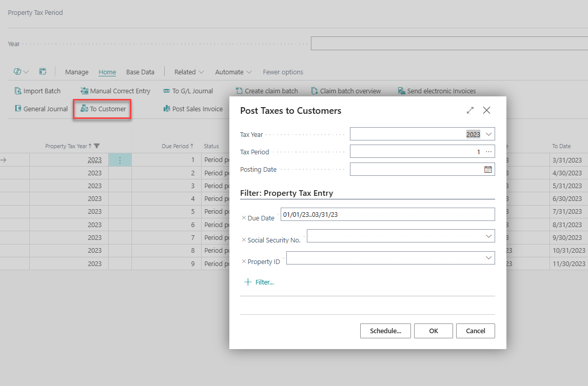Click the Cancel button
This screenshot has height=386, width=588.
click(476, 331)
